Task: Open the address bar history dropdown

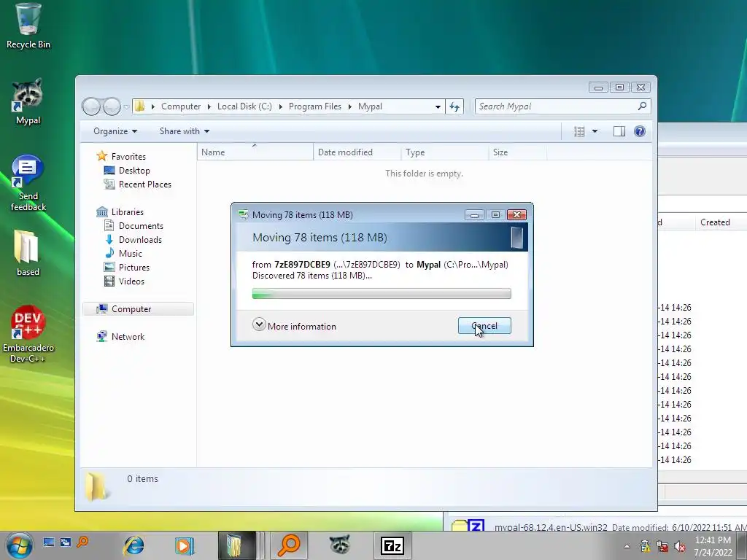Action: click(x=438, y=106)
